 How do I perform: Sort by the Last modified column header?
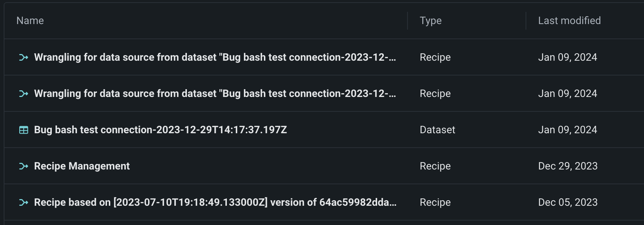[x=569, y=21]
